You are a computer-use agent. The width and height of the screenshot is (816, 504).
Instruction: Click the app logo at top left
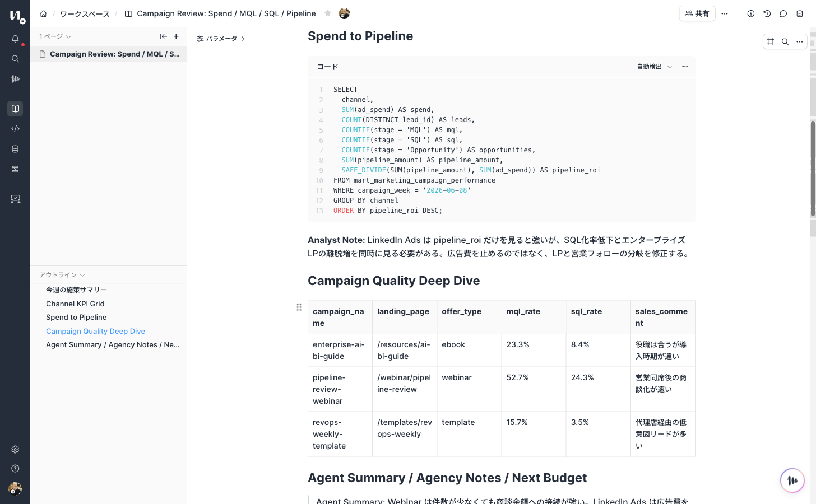point(16,16)
